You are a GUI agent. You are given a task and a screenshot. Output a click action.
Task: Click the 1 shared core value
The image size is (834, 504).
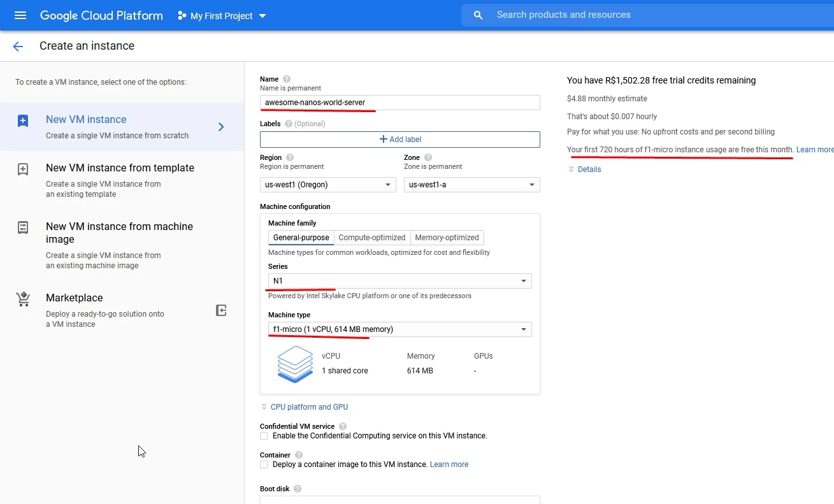345,371
